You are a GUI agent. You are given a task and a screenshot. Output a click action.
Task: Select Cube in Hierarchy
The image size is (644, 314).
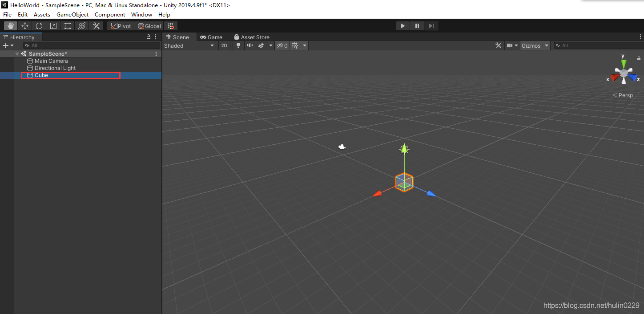pyautogui.click(x=80, y=75)
